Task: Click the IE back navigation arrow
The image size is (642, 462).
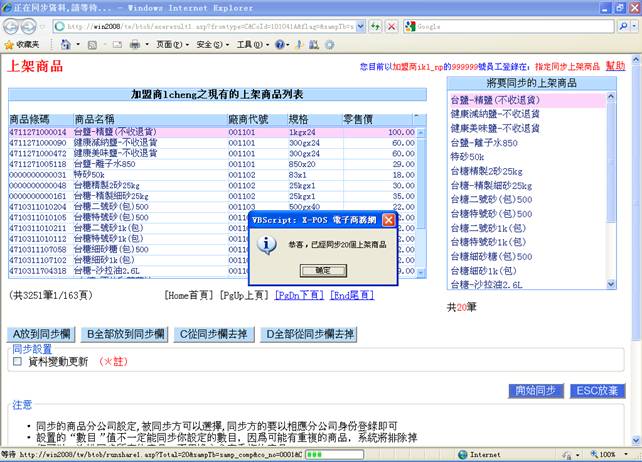Action: (12, 26)
